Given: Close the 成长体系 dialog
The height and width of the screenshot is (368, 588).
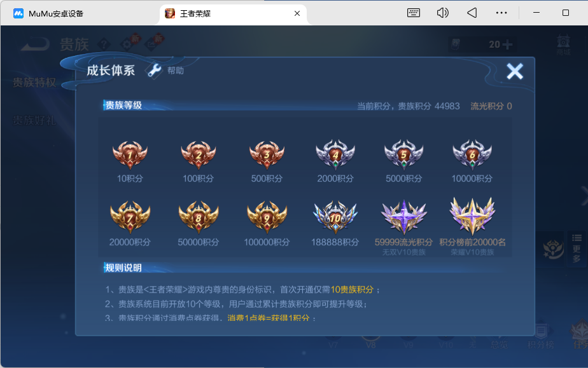Looking at the screenshot, I should 514,71.
